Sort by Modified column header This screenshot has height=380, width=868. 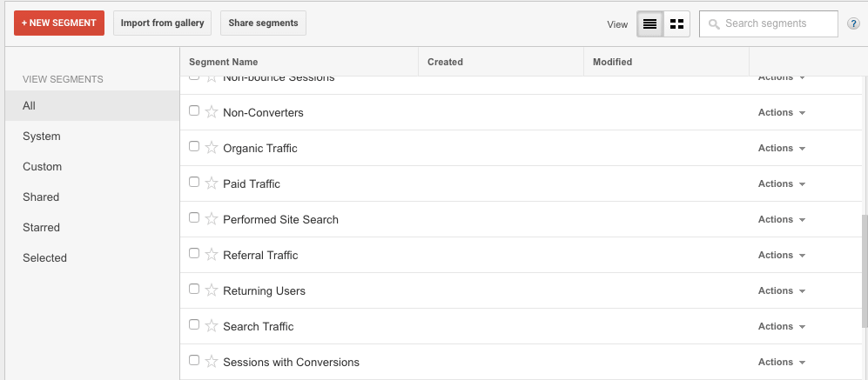pyautogui.click(x=667, y=62)
